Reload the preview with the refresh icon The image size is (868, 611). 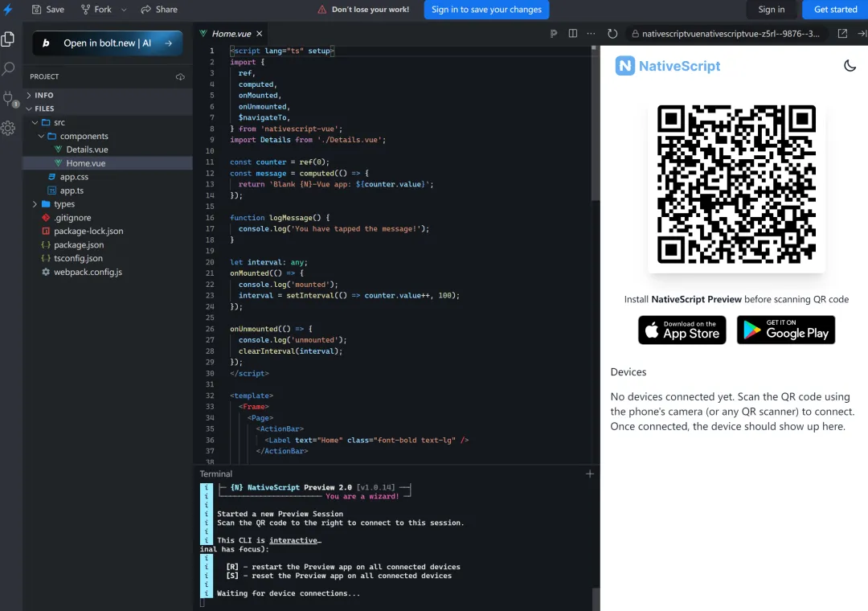[612, 34]
